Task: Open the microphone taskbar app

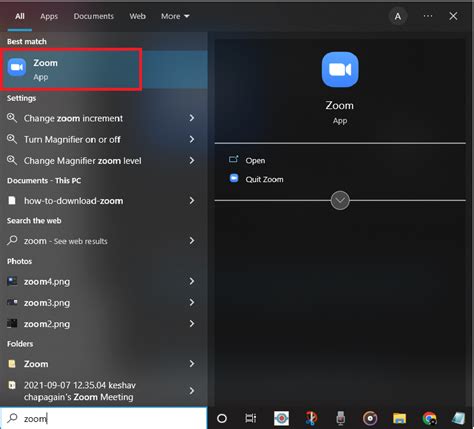Action: (x=340, y=418)
